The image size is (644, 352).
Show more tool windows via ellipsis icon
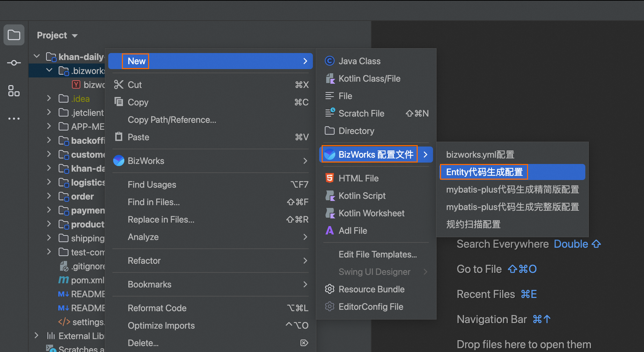[x=14, y=119]
